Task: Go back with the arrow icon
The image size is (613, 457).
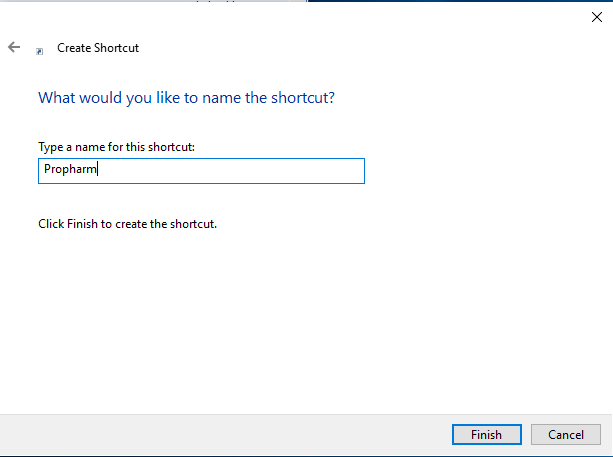Action: pyautogui.click(x=14, y=47)
